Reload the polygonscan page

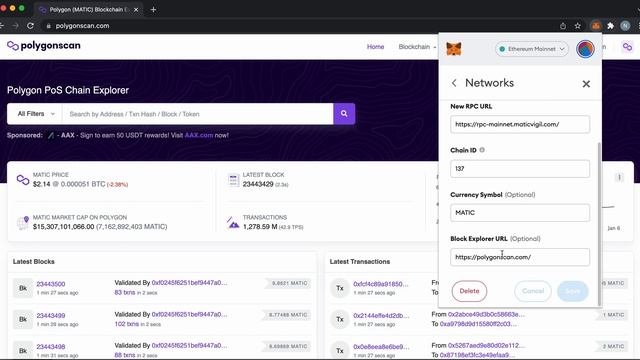click(x=30, y=26)
